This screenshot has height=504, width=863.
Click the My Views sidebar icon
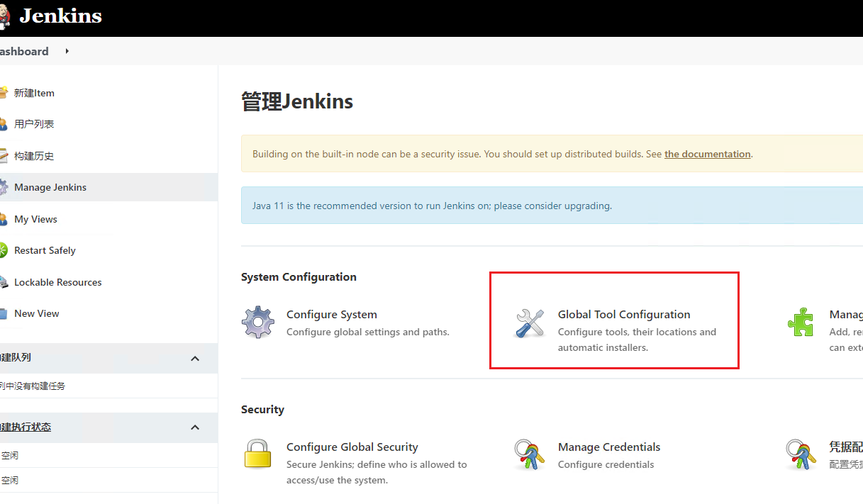click(x=4, y=219)
